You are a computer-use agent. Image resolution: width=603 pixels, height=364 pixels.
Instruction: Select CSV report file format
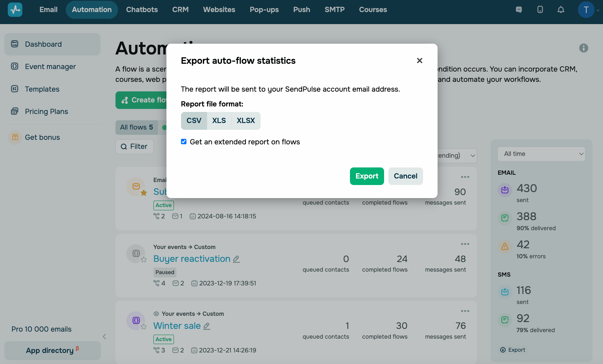(194, 121)
